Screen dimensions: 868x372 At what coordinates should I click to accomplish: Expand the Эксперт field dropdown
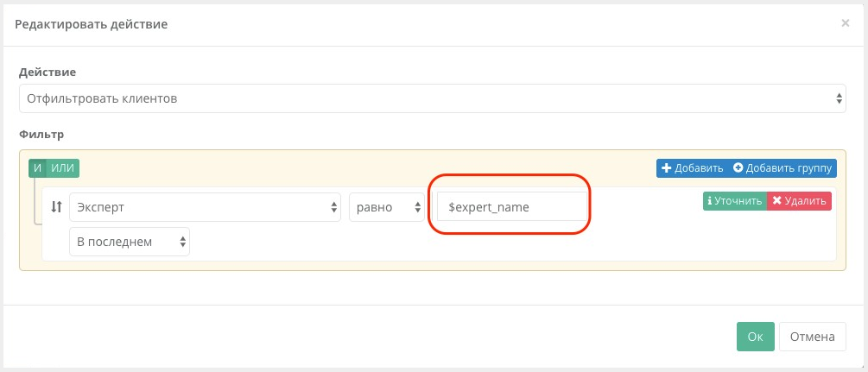point(205,207)
